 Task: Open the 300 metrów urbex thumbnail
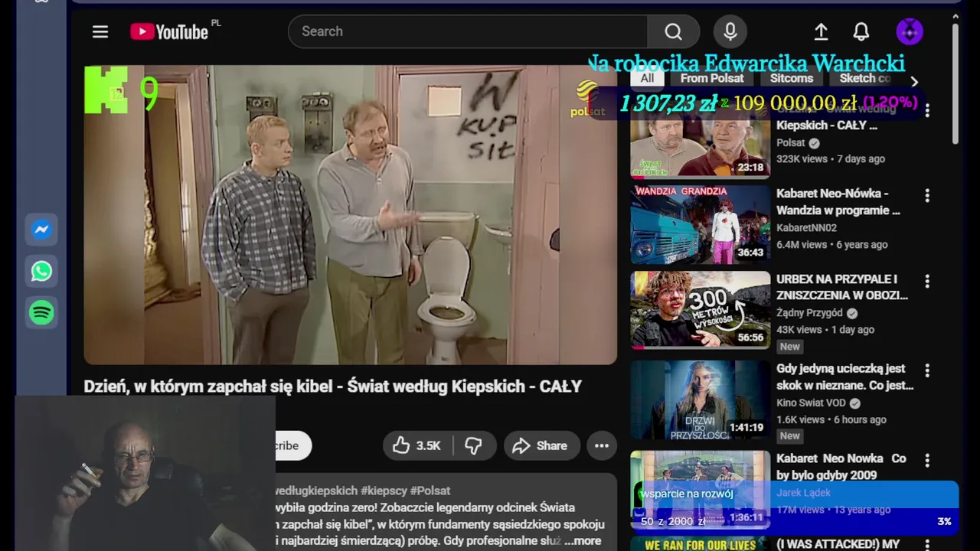[x=700, y=310]
